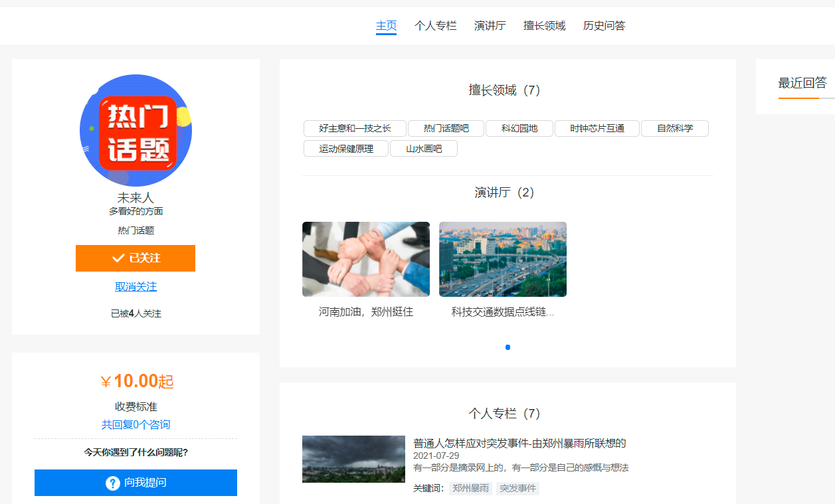Go to the 演讲厅 tab
This screenshot has height=504, width=835.
(x=490, y=26)
